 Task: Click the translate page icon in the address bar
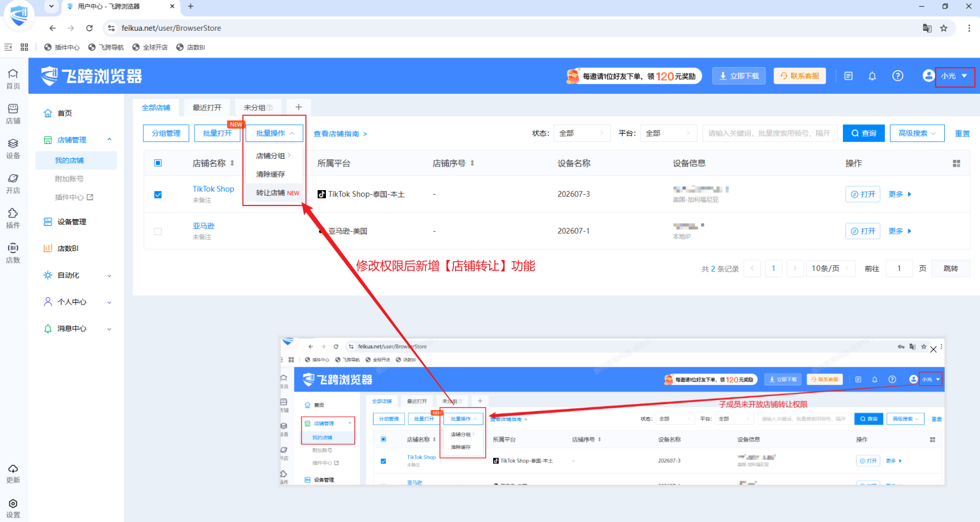(927, 28)
